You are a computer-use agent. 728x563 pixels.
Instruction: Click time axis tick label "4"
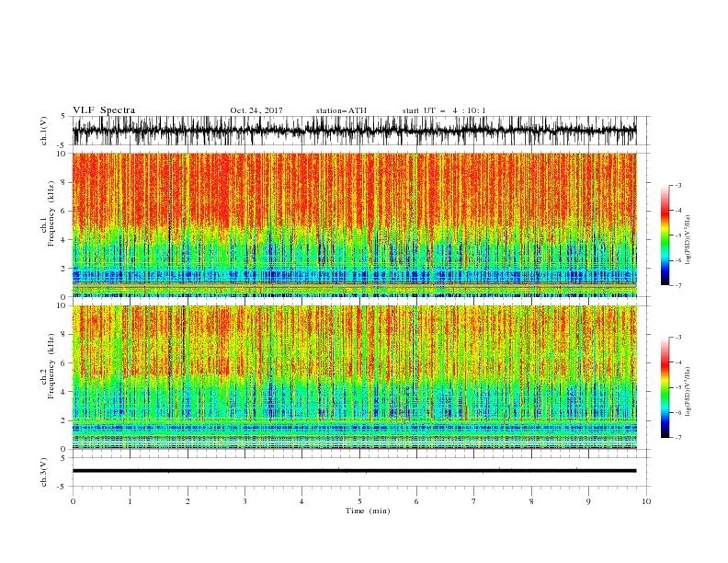301,501
